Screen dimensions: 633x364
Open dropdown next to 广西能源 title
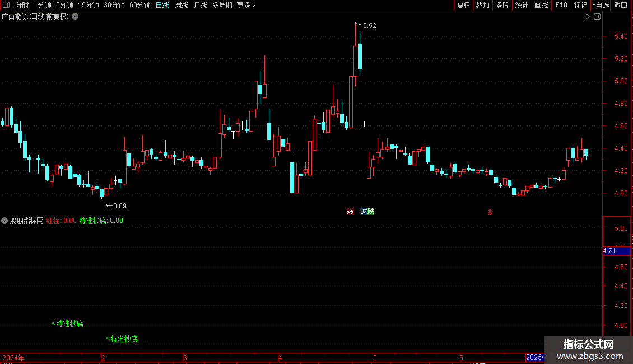point(75,17)
